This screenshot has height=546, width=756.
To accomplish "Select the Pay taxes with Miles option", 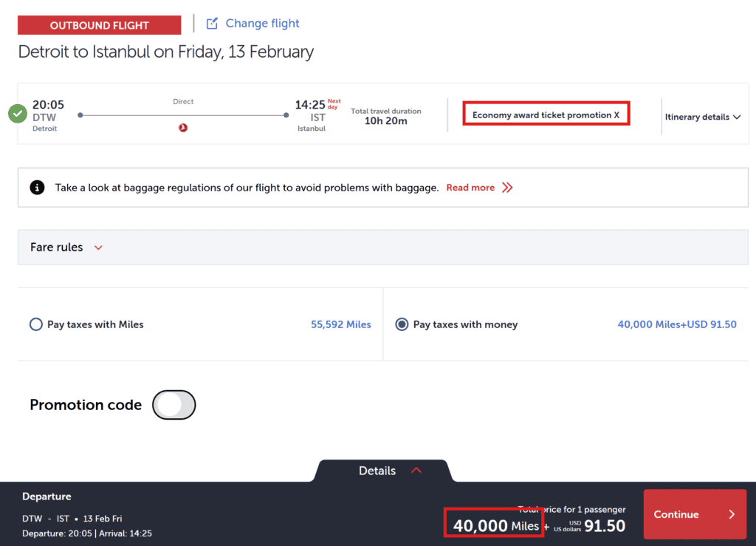I will 35,324.
